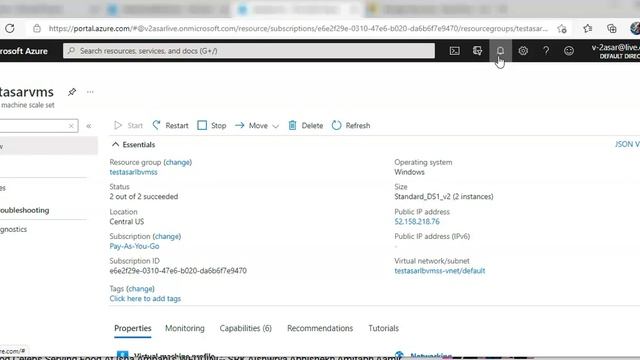640x360 pixels.
Task: Select the Standard_DS1_v2 size value
Action: point(444,196)
